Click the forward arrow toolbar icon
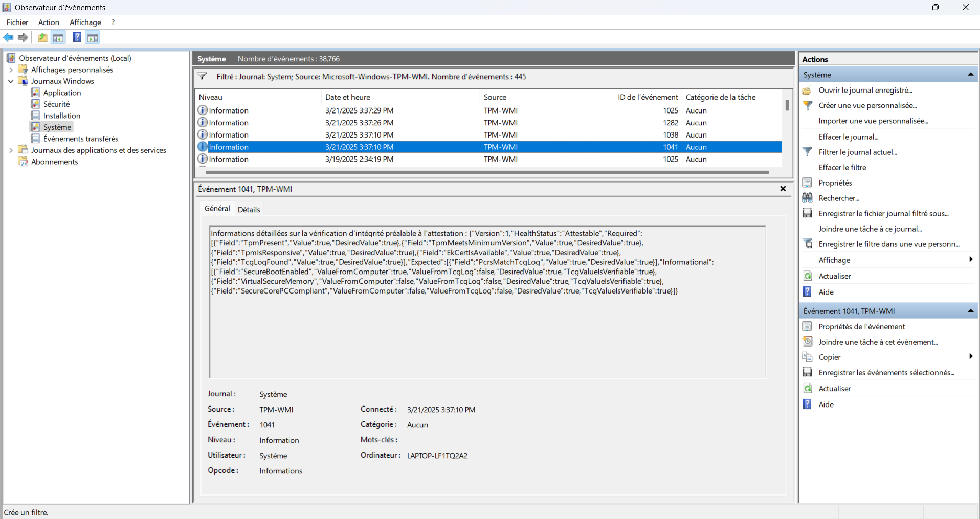This screenshot has height=519, width=980. [x=23, y=38]
